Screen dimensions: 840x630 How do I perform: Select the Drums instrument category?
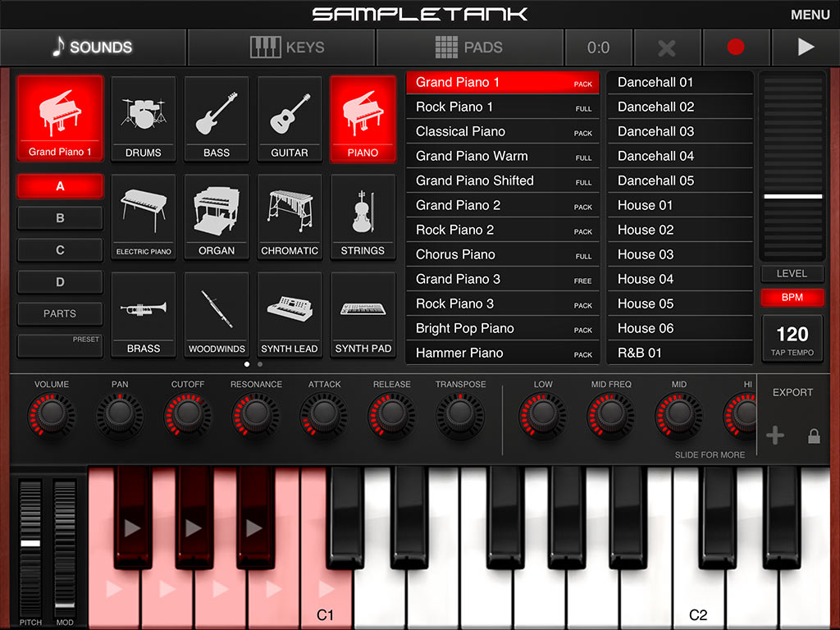pos(143,119)
